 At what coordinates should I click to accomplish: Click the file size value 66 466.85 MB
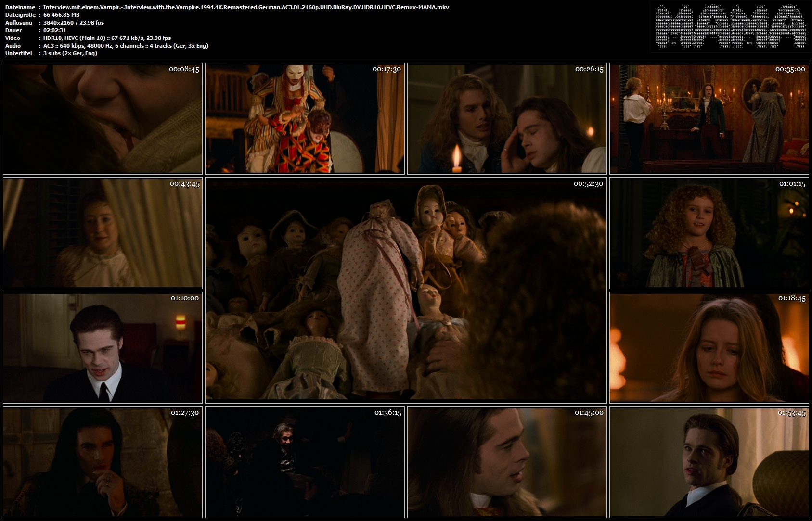coord(61,15)
